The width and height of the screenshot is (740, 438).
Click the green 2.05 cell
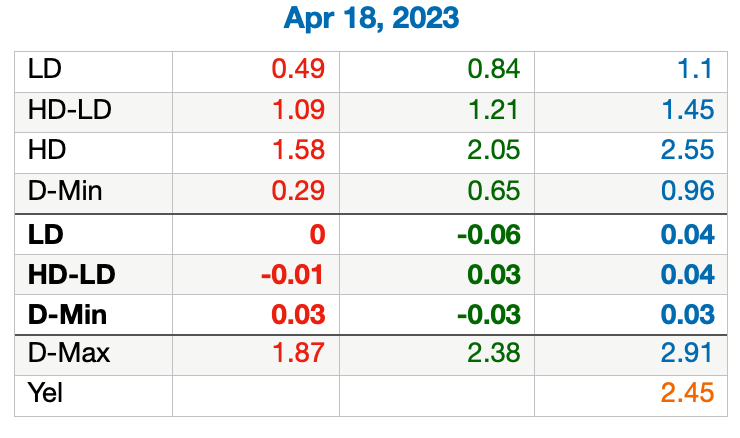(492, 150)
